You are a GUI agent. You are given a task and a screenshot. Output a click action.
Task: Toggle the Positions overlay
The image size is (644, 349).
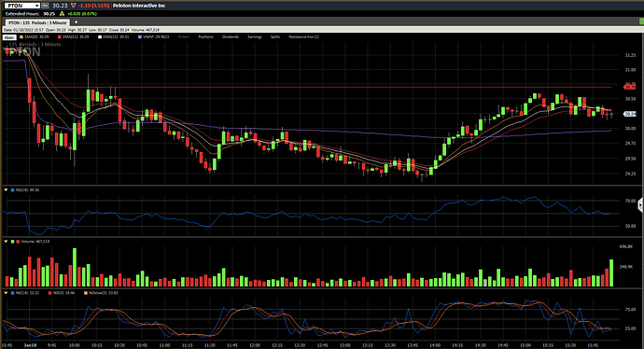[x=205, y=37]
